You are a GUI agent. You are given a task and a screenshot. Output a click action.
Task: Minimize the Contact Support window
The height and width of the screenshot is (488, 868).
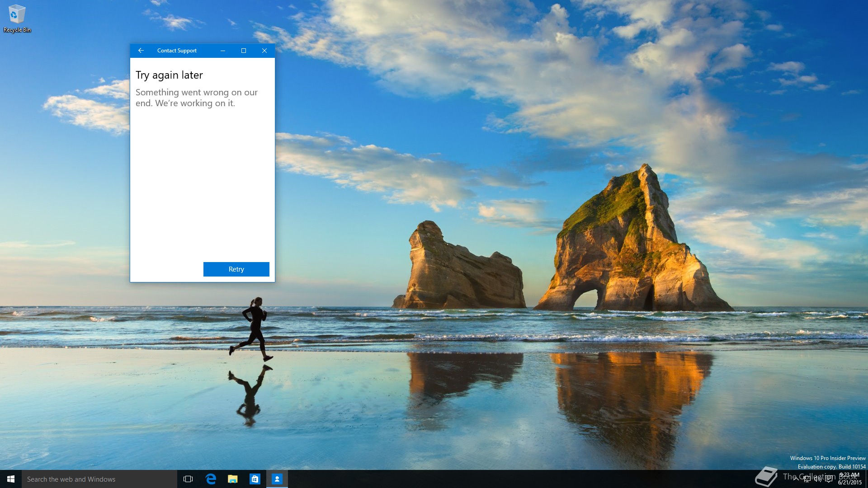[x=223, y=51]
